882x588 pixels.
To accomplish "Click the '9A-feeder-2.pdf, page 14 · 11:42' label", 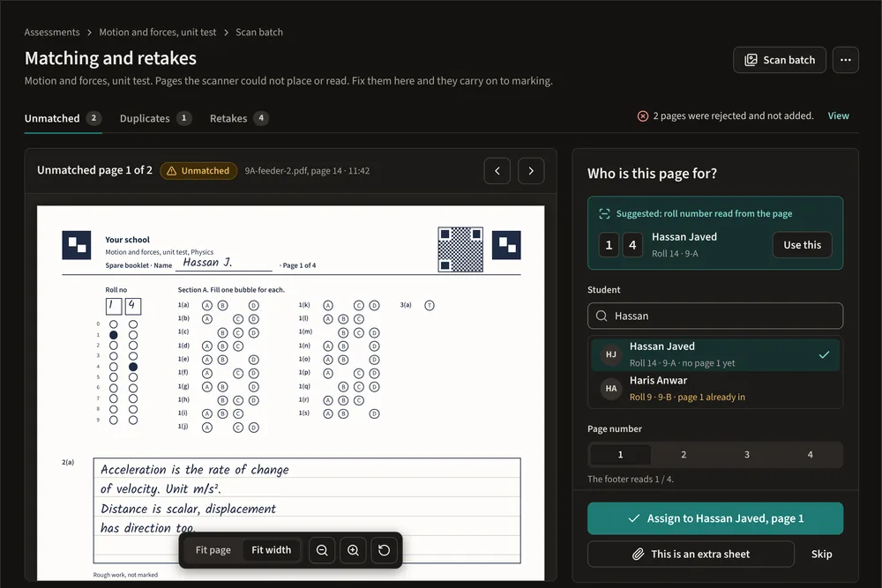I will pos(307,171).
